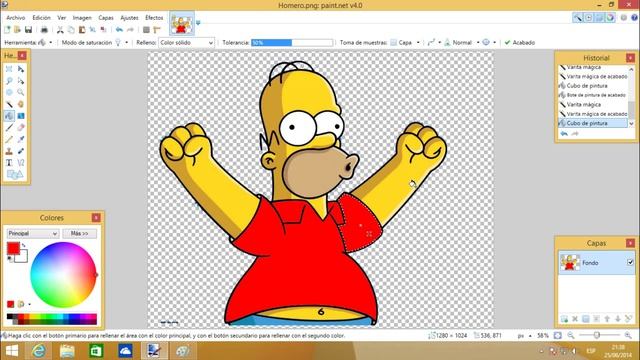Open the Toma de muestras 'Capa' dropdown

click(405, 42)
